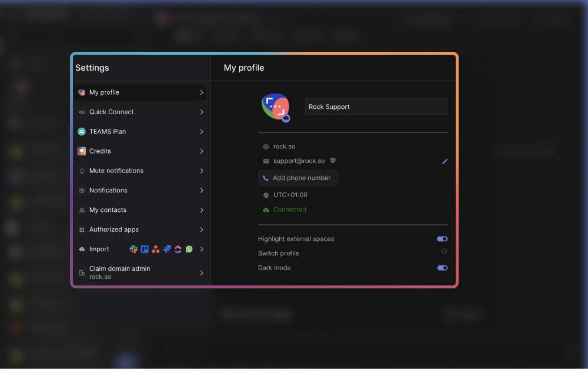This screenshot has width=588, height=369.
Task: Select the Trello import icon
Action: point(145,249)
